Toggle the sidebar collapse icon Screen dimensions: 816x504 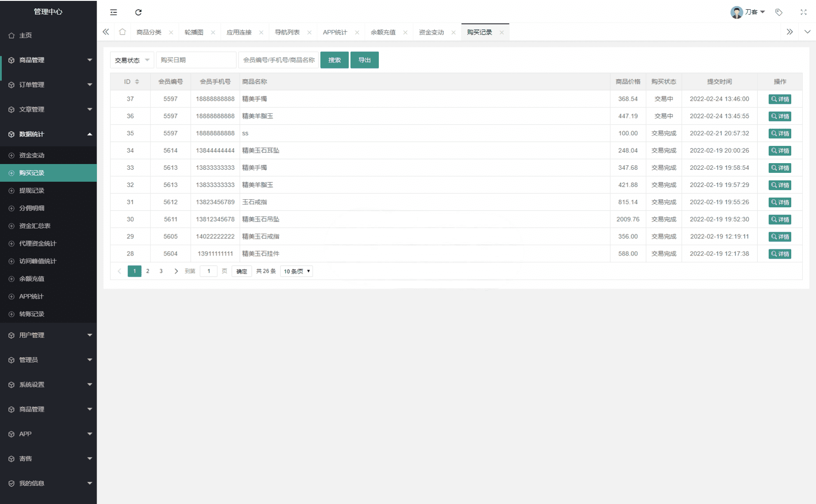coord(114,12)
